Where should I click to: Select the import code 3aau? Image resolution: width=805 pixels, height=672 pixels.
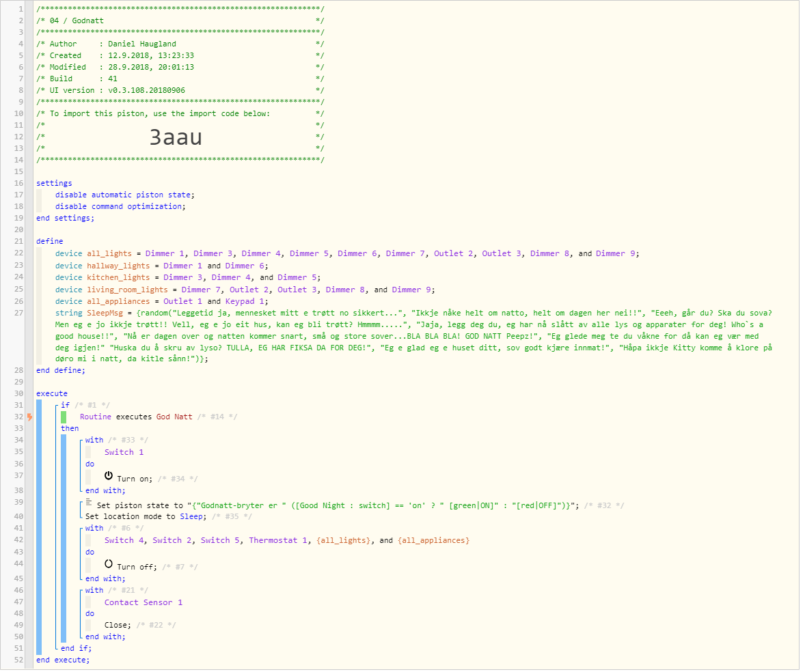coord(176,138)
